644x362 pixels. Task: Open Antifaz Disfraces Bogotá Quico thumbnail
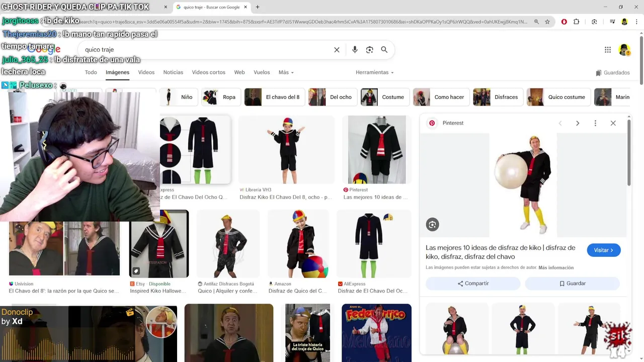coord(228,244)
